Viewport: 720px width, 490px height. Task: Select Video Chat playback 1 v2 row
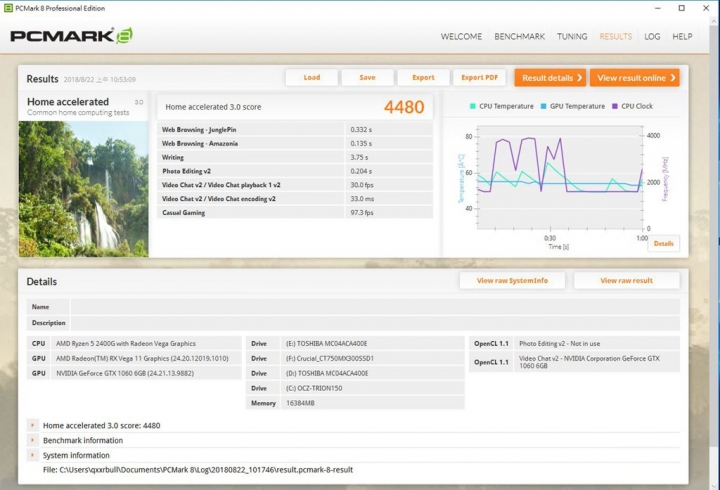[x=295, y=185]
